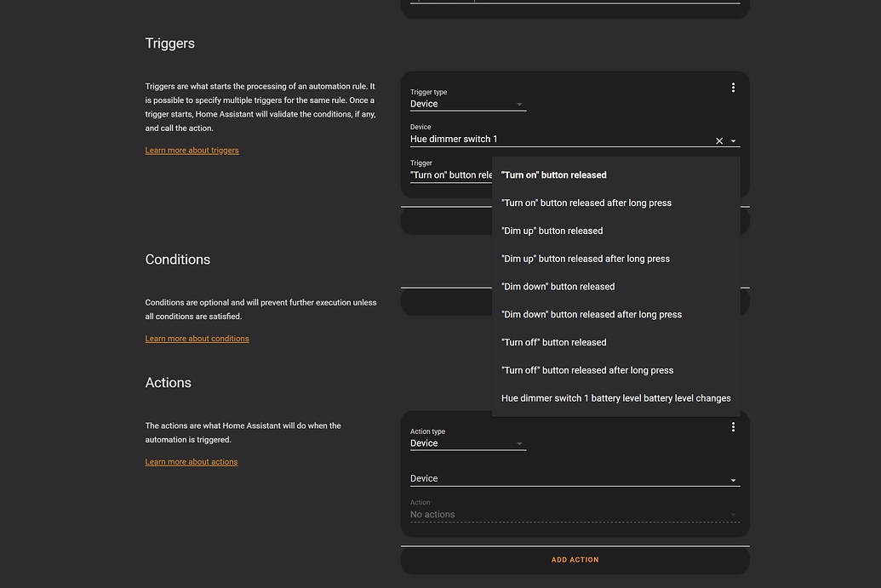Choose battery level changes trigger option
The height and width of the screenshot is (588, 881).
click(x=615, y=398)
